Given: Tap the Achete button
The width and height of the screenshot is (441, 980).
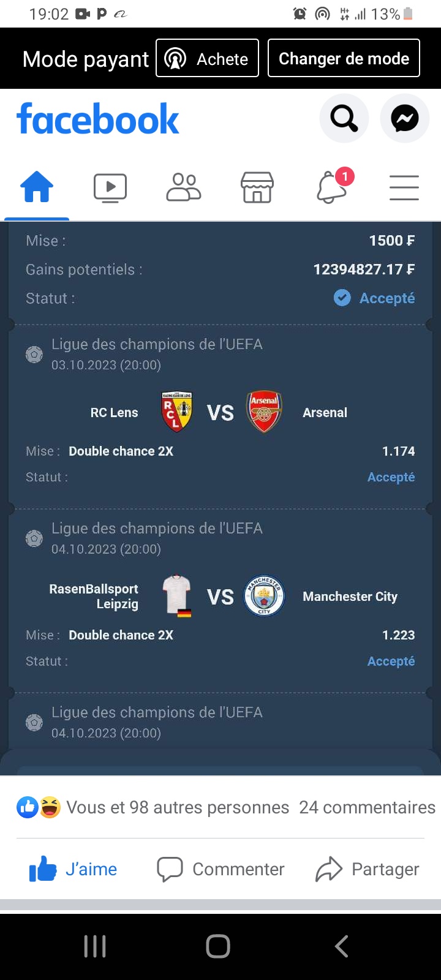Looking at the screenshot, I should [x=207, y=58].
